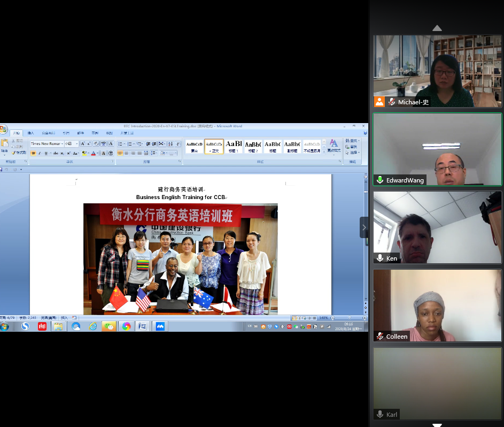Click the Format Painter brush icon
This screenshot has width=504, height=427.
[x=13, y=152]
